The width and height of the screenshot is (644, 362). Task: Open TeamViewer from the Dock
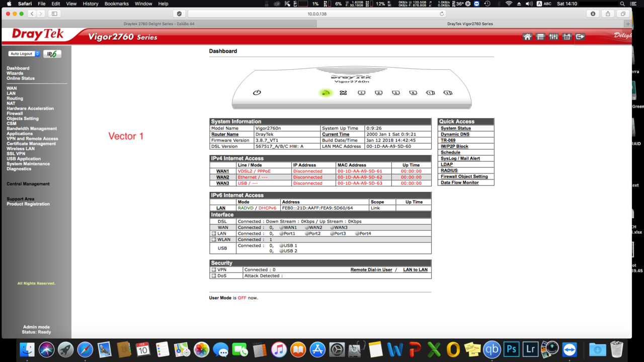(x=570, y=349)
